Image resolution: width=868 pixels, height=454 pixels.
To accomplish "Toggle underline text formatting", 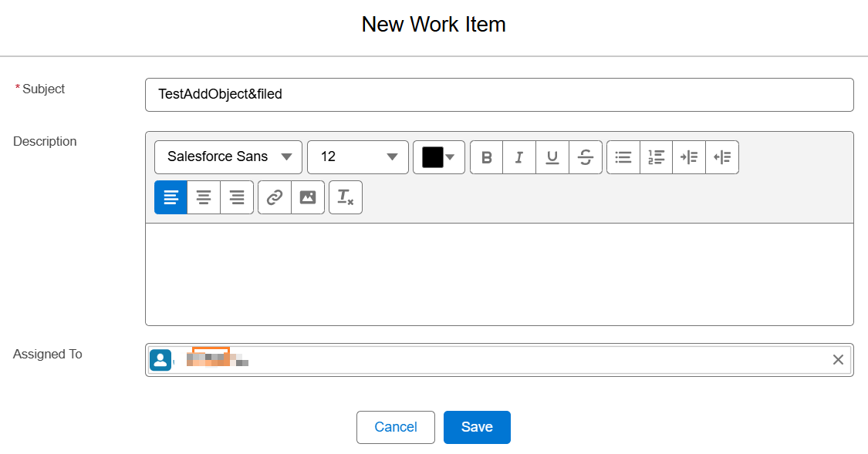I will (552, 157).
